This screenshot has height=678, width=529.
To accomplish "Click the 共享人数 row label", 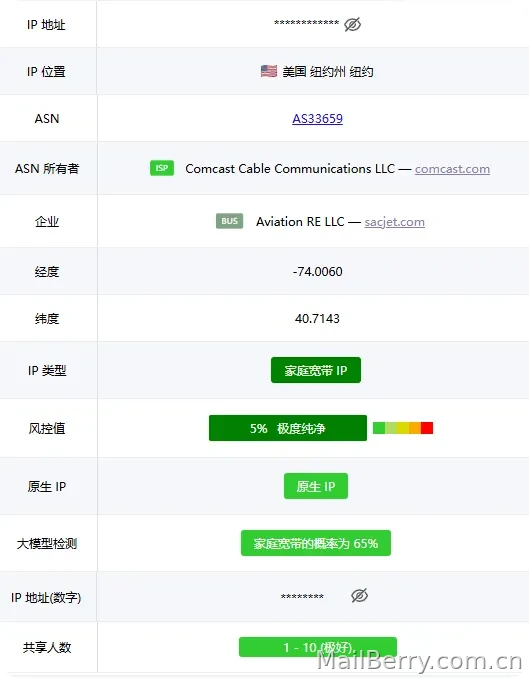I will click(x=47, y=647).
